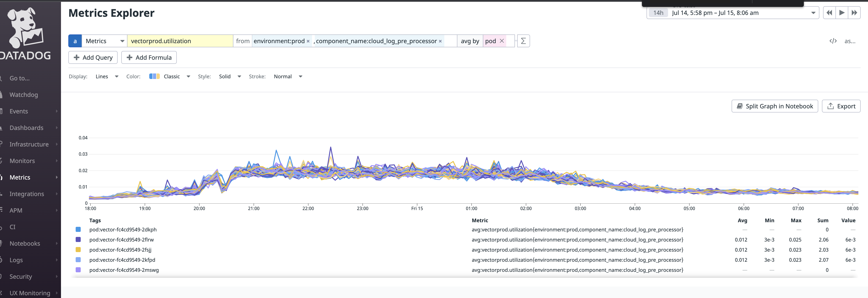Open the Stroke Normal dropdown
Screen dimensions: 868x298
click(288, 77)
